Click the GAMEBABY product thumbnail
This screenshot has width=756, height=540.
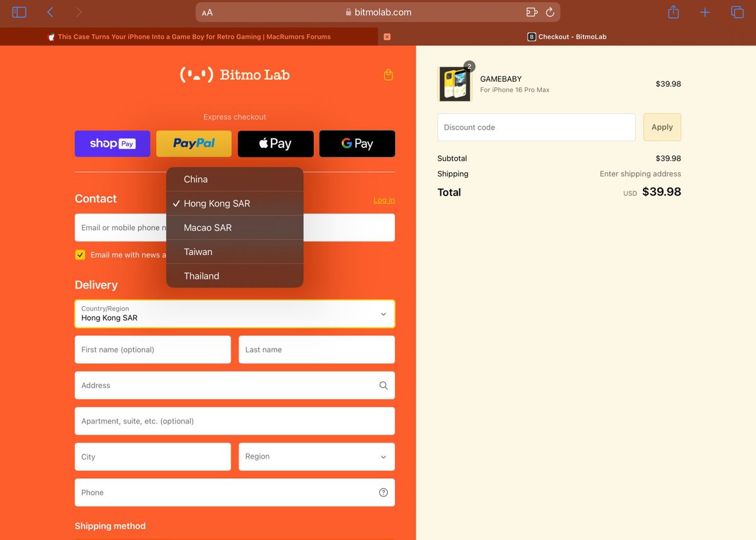tap(454, 84)
